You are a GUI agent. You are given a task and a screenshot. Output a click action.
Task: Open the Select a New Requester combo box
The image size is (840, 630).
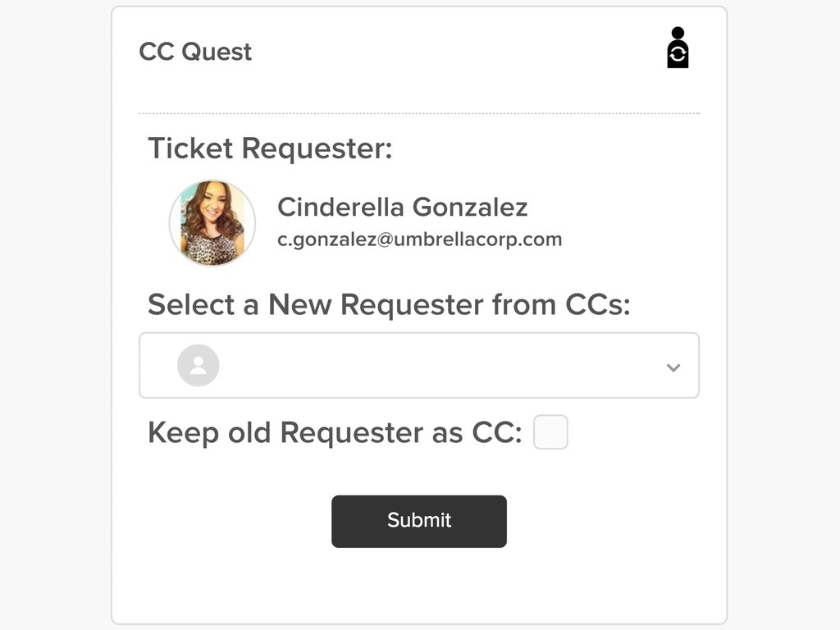(x=419, y=365)
